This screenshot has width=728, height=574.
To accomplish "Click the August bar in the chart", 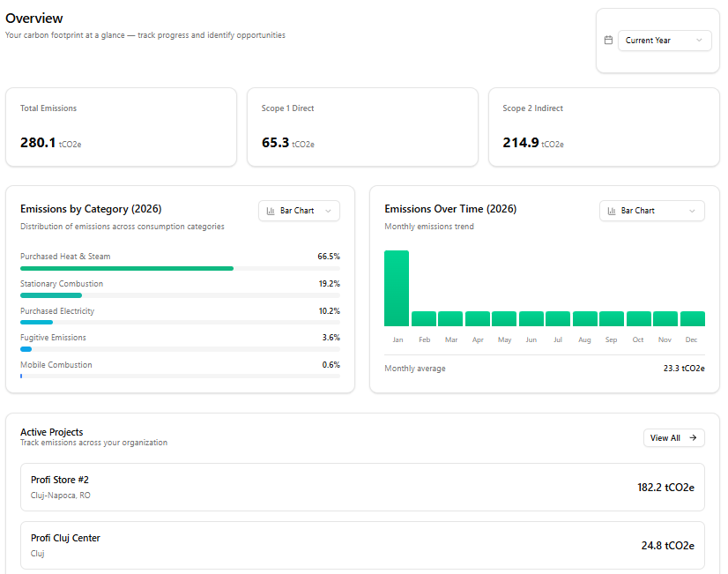I will (x=585, y=319).
